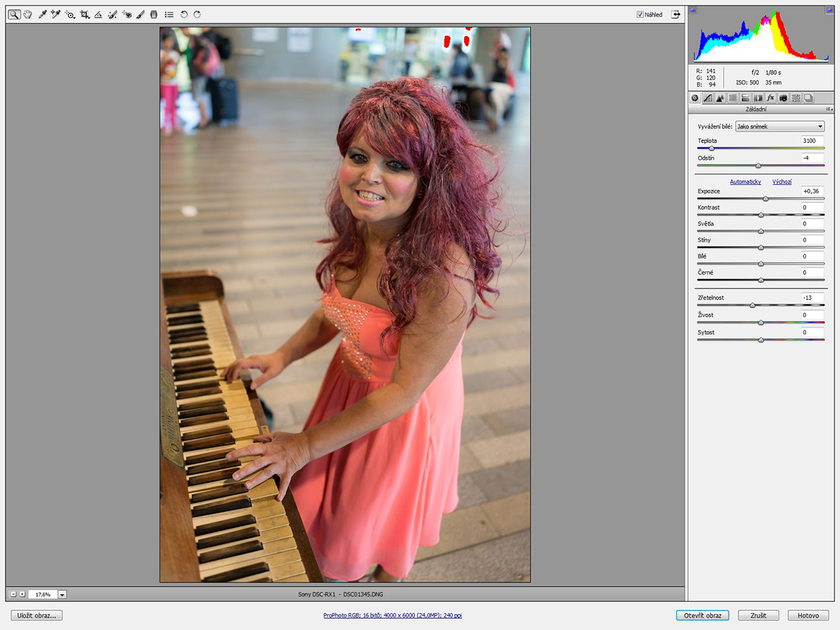Switch to the Effects fx tab
This screenshot has width=840, height=630.
pyautogui.click(x=771, y=98)
